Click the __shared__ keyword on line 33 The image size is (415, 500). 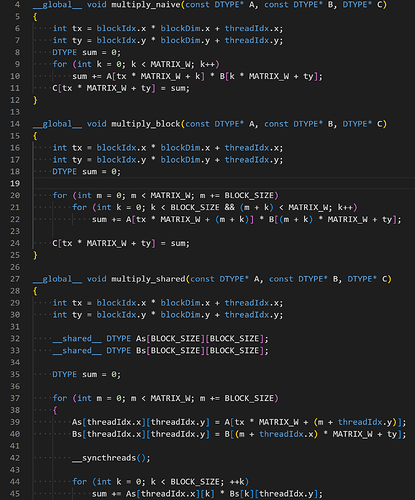[x=77, y=351]
